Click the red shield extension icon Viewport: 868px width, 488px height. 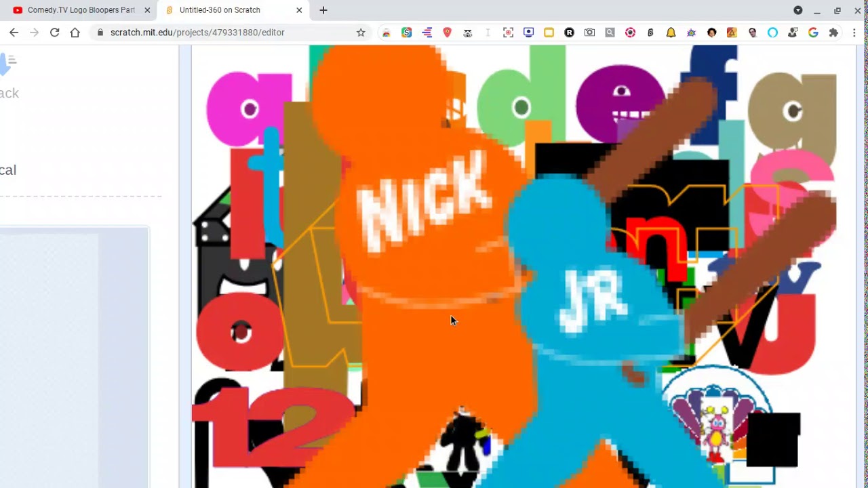[x=447, y=33]
